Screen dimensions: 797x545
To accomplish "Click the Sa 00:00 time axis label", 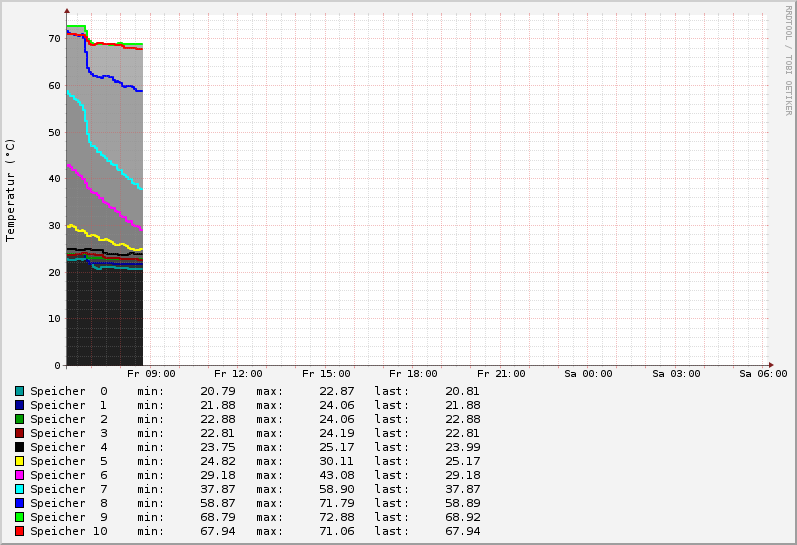I will (588, 374).
